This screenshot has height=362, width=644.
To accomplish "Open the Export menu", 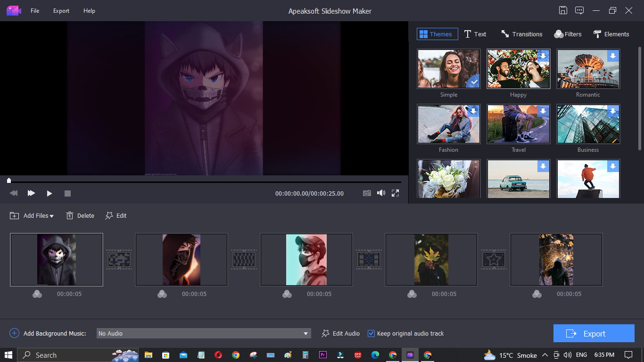I will [x=61, y=11].
